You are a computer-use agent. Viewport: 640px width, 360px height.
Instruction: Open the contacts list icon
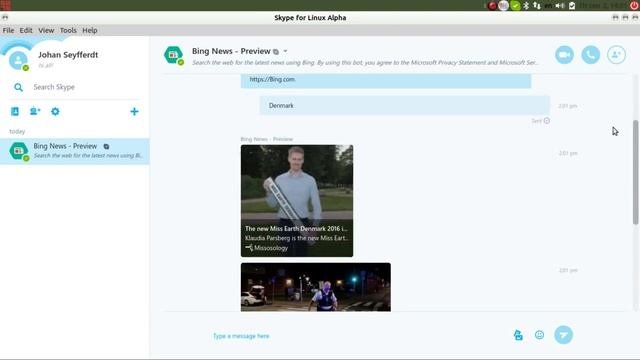(x=15, y=111)
